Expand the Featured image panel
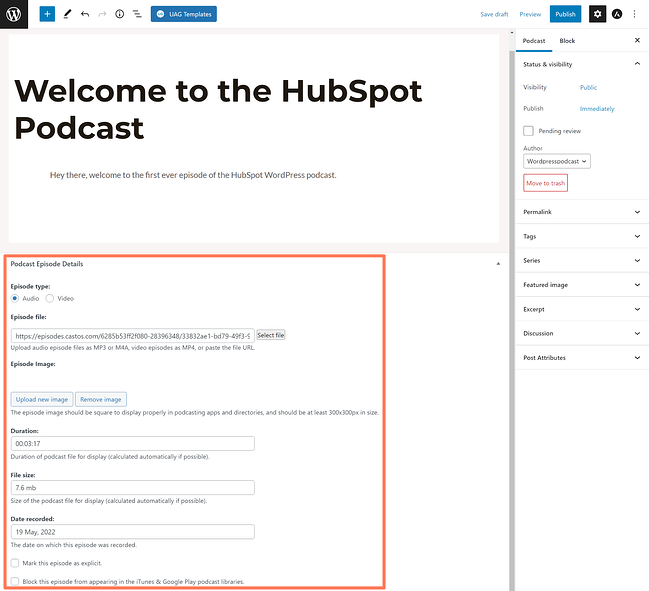Viewport: 649px width, 591px height. tap(582, 285)
